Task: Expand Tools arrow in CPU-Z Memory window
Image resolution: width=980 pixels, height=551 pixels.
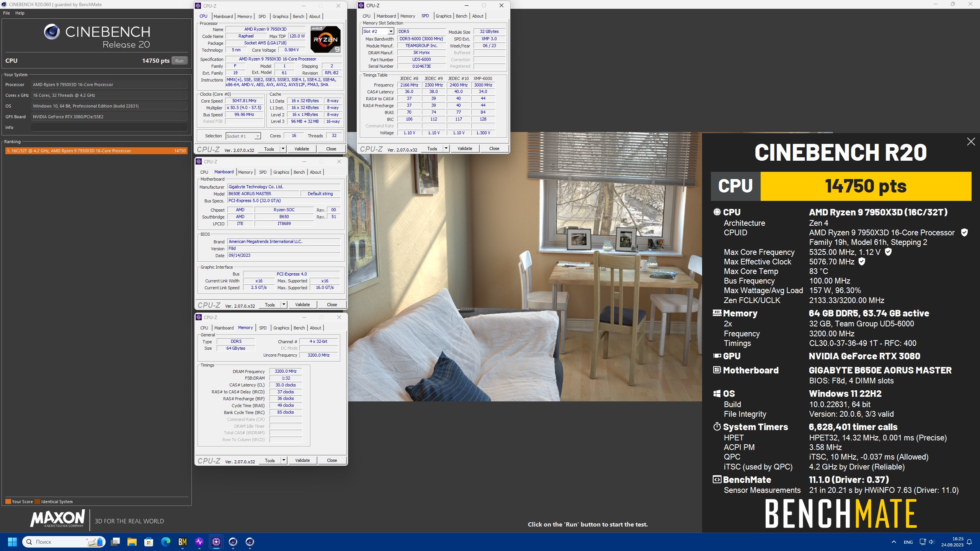Action: 284,460
